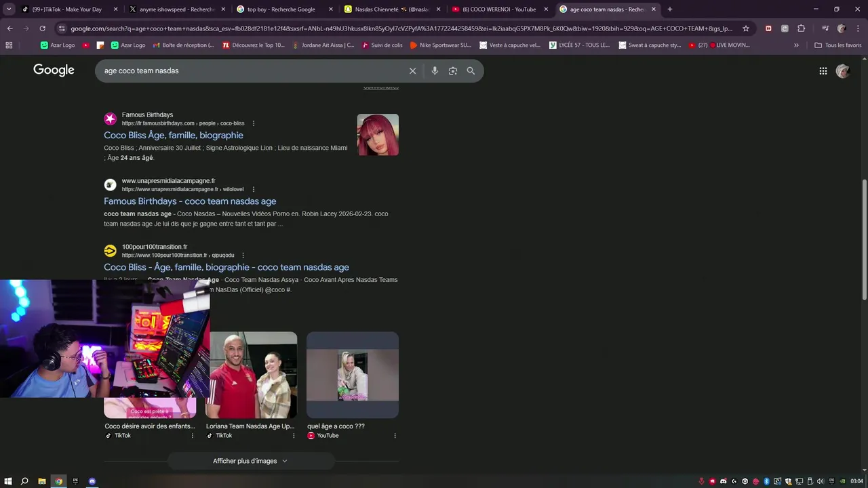868x488 pixels.
Task: Click the www.unapresmidialacampagne.fr site name
Action: (x=168, y=181)
